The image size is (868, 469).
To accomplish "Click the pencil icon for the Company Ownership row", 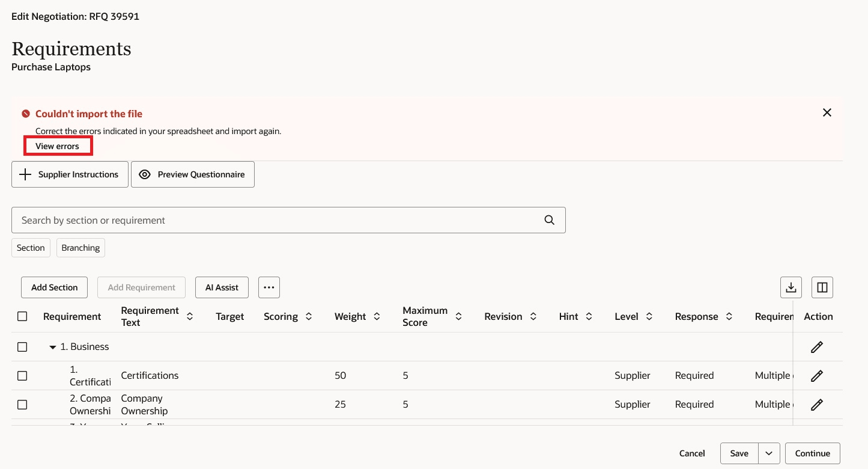I will 816,405.
